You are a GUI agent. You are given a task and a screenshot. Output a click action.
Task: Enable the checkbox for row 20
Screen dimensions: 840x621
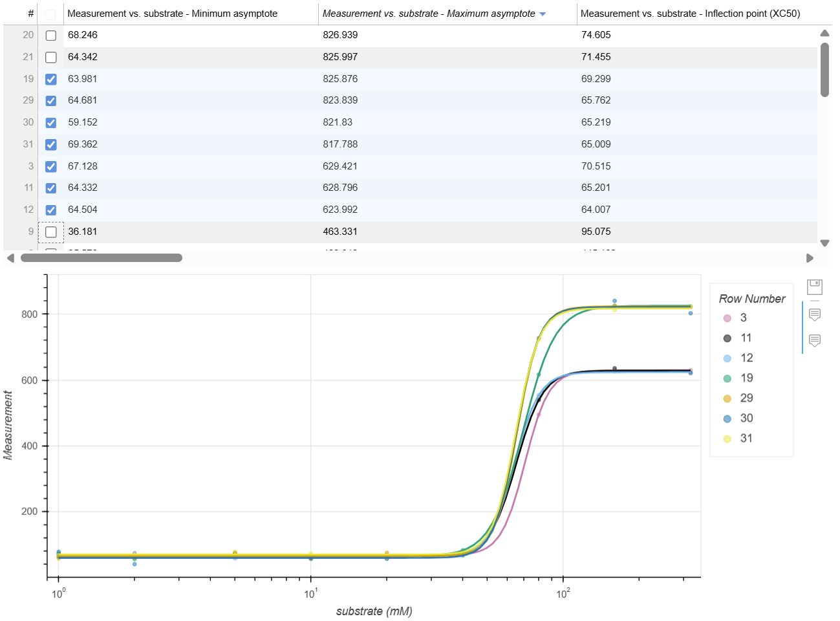(x=50, y=35)
